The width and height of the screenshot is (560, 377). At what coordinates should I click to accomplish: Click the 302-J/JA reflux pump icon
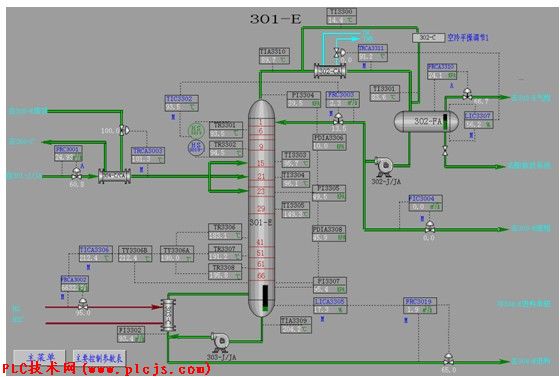pyautogui.click(x=384, y=166)
